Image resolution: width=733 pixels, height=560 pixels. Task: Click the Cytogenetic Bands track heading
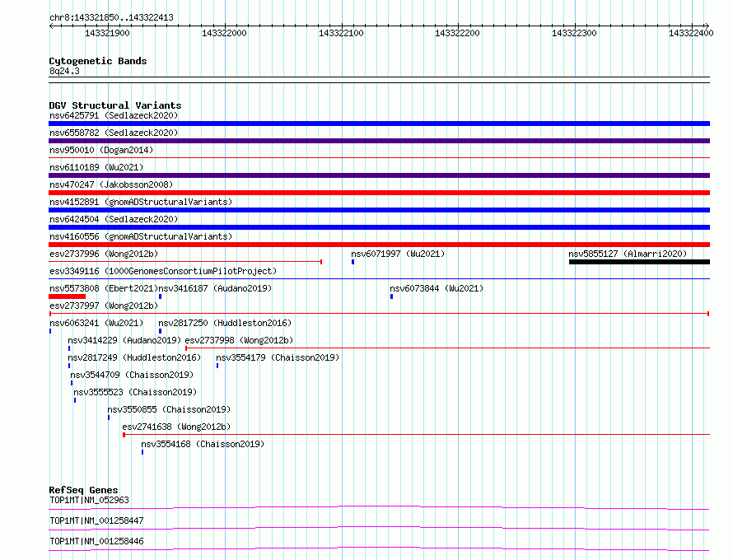click(98, 61)
